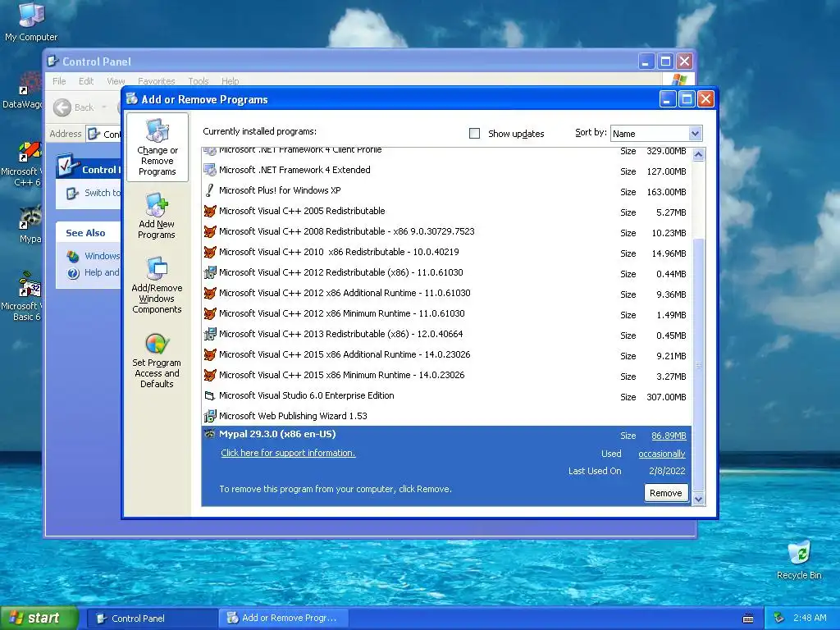This screenshot has height=630, width=840.
Task: Open Microsoft Visual Basic 6 desktop shortcut
Action: (21, 296)
